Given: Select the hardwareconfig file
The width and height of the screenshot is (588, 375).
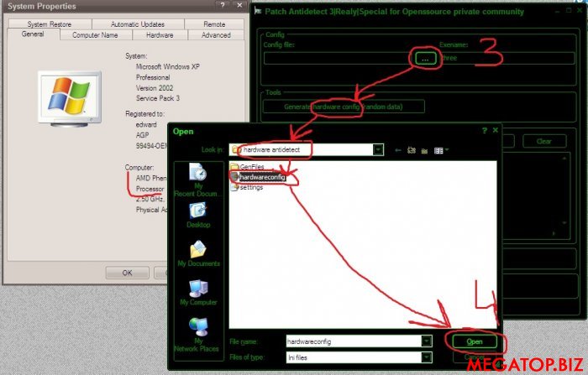Looking at the screenshot, I should coord(259,177).
